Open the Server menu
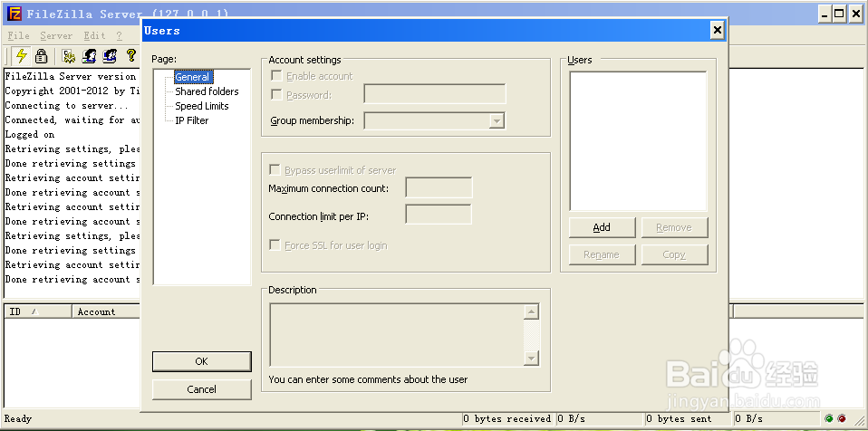 pos(56,35)
